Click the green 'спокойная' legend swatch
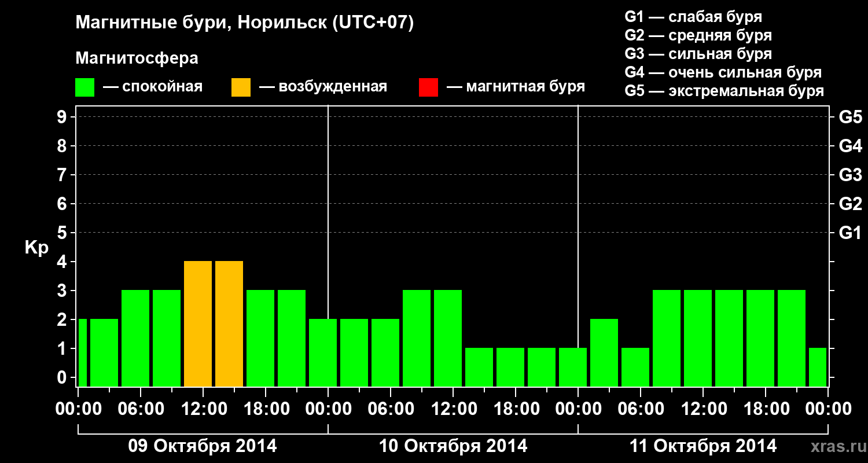The width and height of the screenshot is (868, 463). pos(85,87)
